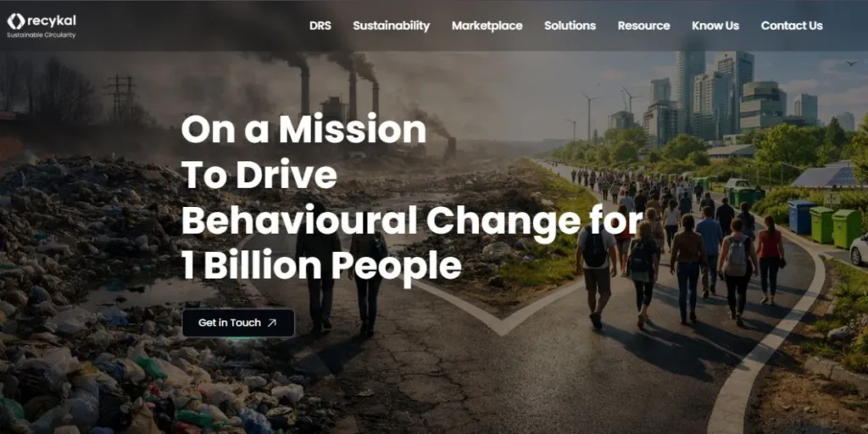Open the Know Us menu

click(715, 25)
